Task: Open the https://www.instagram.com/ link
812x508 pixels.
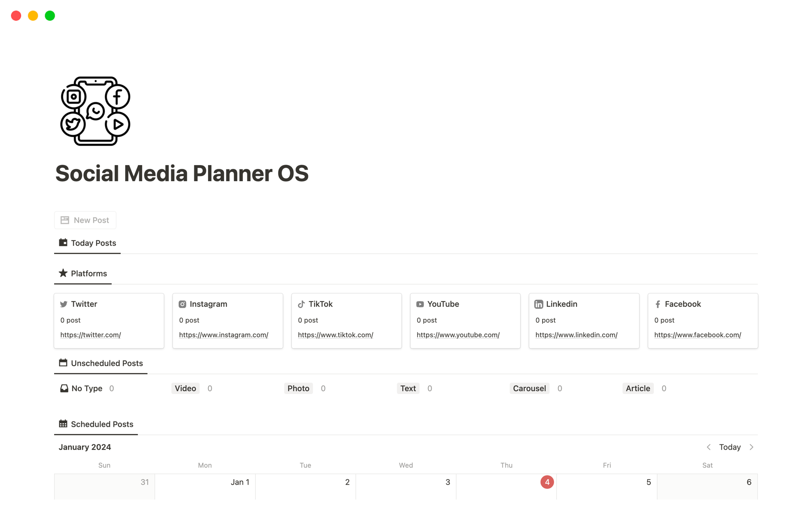Action: point(223,335)
